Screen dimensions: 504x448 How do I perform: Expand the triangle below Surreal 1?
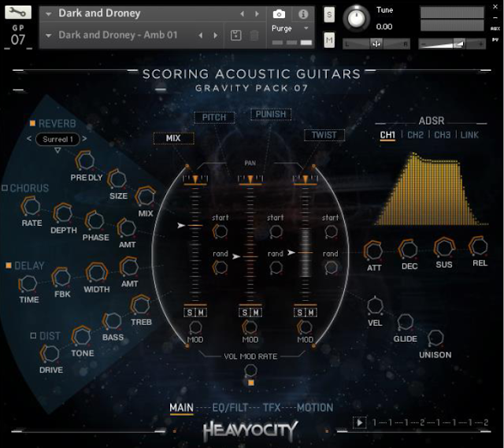[x=57, y=150]
